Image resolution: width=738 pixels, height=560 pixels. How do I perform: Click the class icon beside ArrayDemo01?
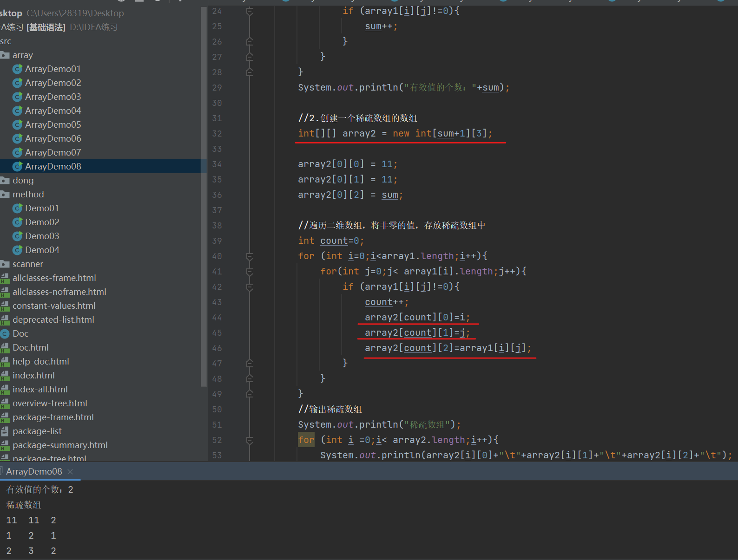18,69
